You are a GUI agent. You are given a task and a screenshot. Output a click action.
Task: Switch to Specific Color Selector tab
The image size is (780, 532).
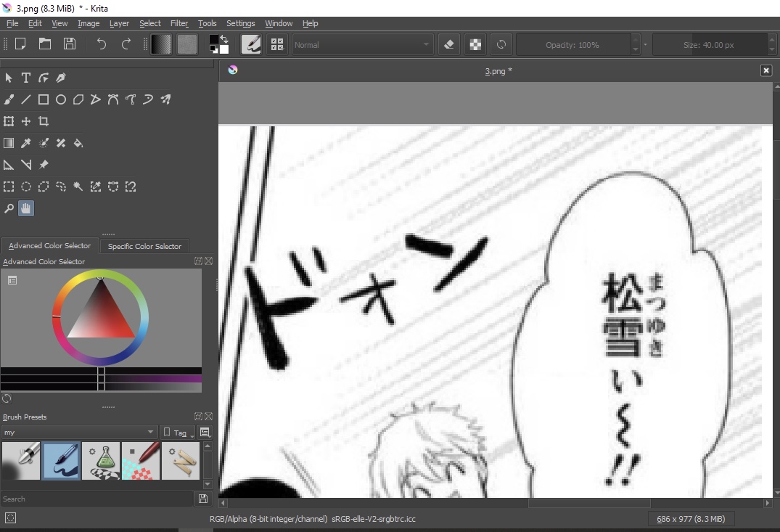(x=145, y=246)
